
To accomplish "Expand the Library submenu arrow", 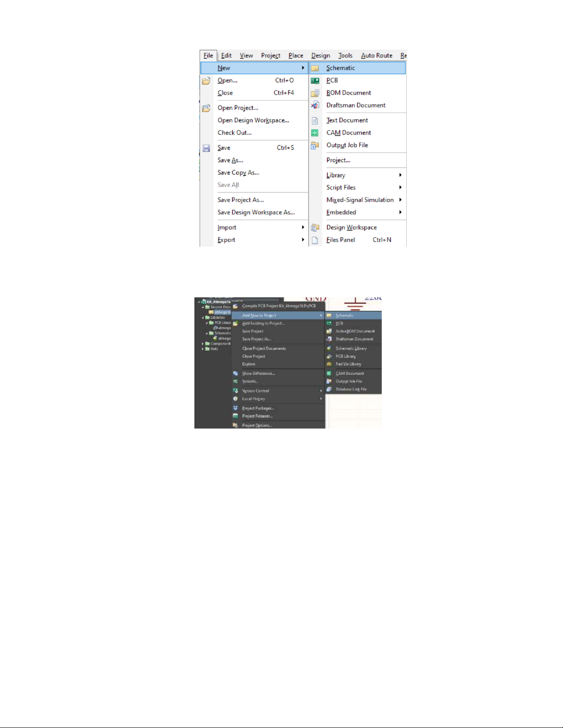I will 400,175.
